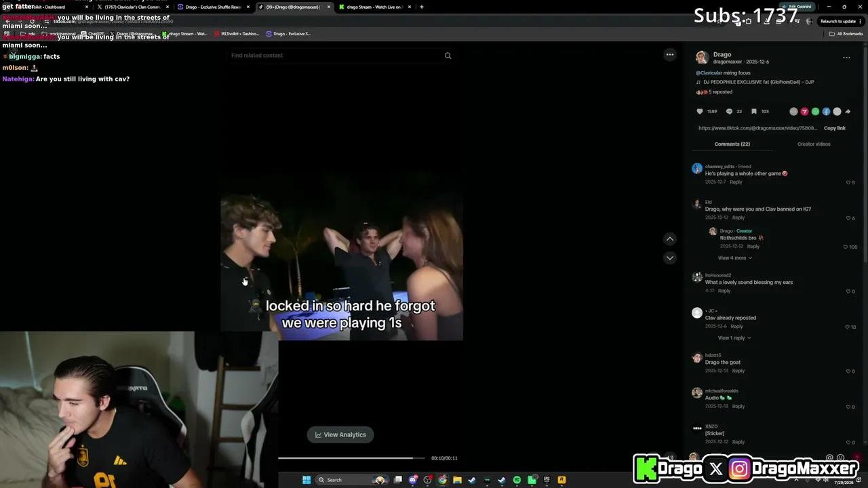Screen dimensions: 868x488
Task: Like ImHonored2's comment heart
Action: coord(848,291)
